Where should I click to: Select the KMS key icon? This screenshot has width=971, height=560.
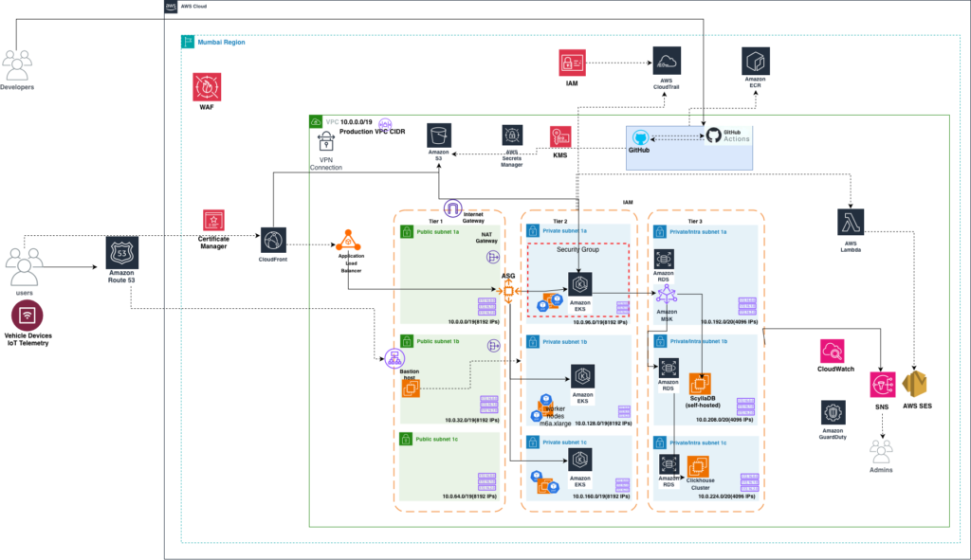pos(560,136)
